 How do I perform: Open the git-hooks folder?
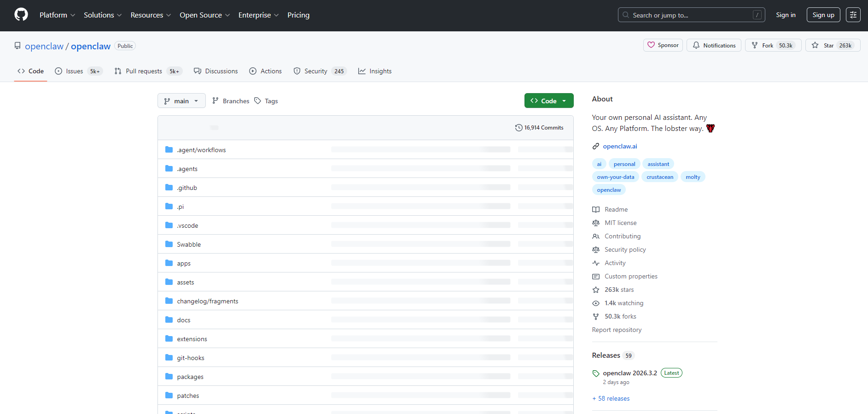point(191,358)
